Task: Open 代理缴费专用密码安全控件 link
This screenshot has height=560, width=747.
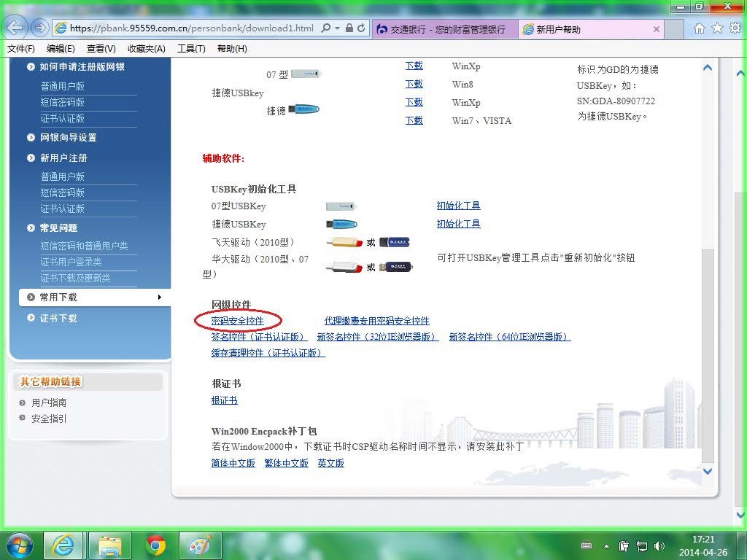Action: pyautogui.click(x=377, y=321)
